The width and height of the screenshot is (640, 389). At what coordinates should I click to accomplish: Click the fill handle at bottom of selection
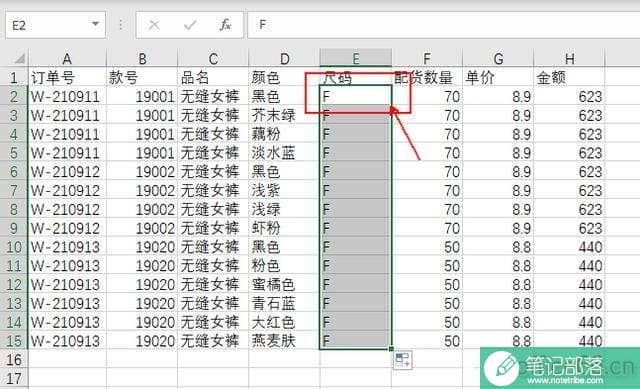(x=391, y=349)
